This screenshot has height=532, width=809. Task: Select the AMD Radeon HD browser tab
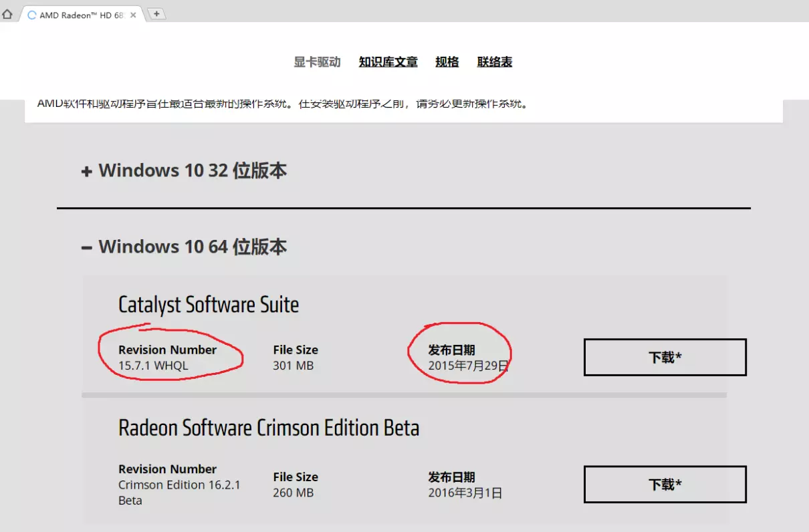[x=82, y=15]
